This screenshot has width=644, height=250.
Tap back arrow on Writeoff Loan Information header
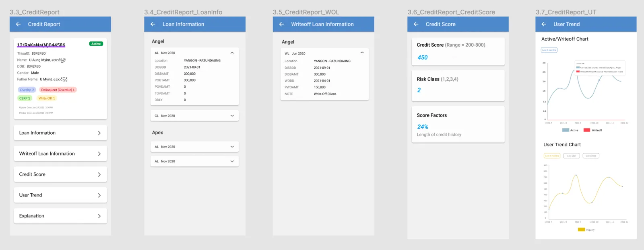[281, 24]
